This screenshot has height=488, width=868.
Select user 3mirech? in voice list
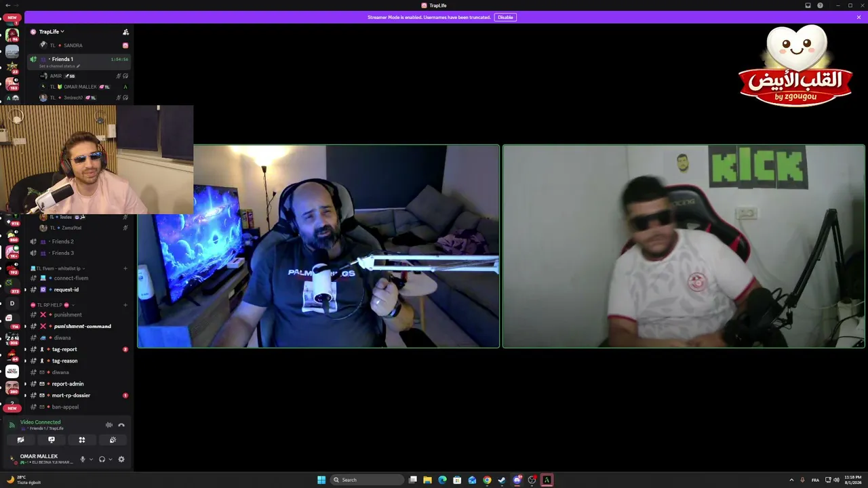pos(83,98)
